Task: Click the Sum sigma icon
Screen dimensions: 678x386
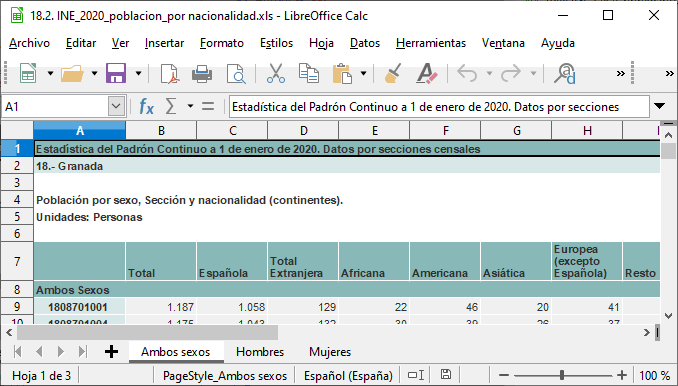Action: [x=171, y=106]
